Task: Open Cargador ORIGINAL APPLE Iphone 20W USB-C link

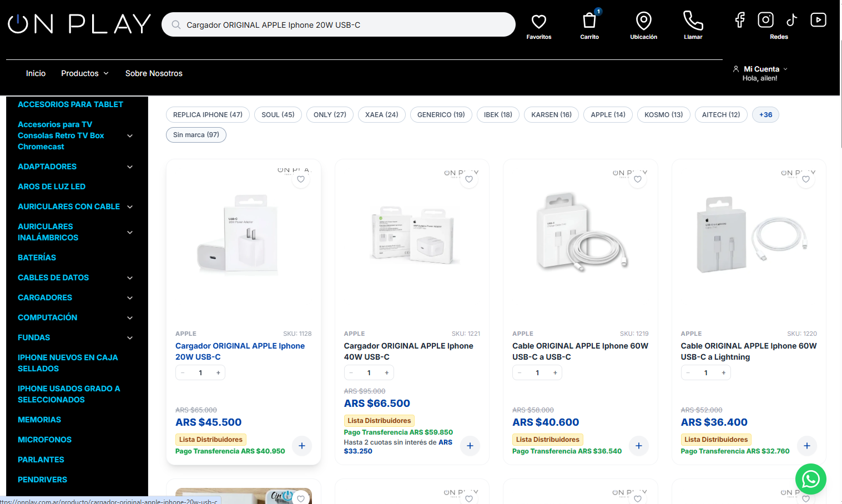Action: click(x=240, y=351)
